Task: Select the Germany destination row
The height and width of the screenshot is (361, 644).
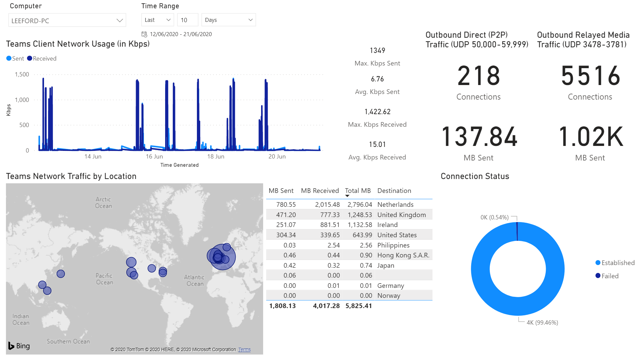Action: (x=349, y=286)
